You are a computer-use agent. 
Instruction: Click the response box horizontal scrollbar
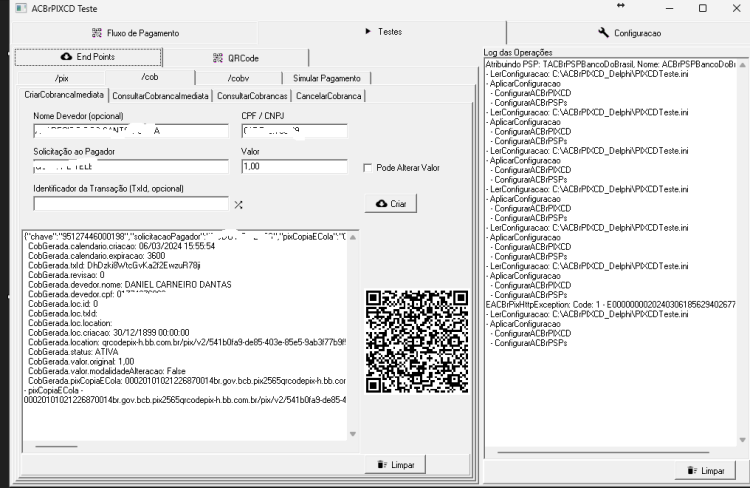pos(56,446)
